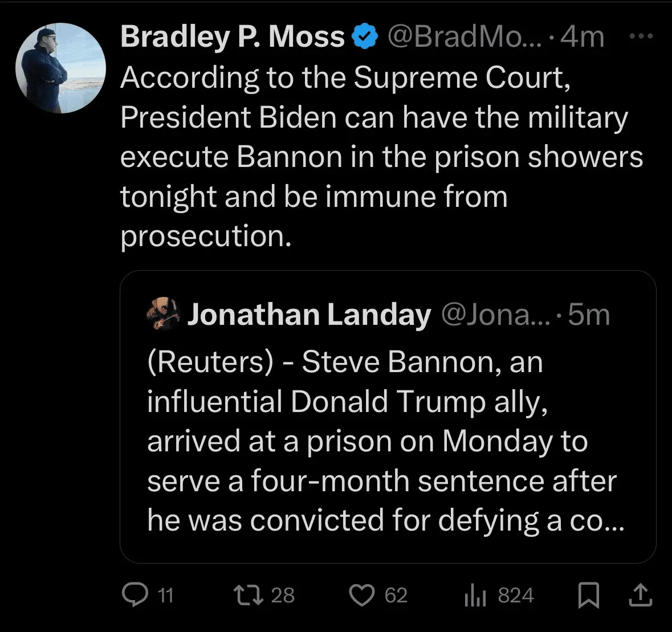672x632 pixels.
Task: Click the Bradley P. Moss display name
Action: point(233,37)
